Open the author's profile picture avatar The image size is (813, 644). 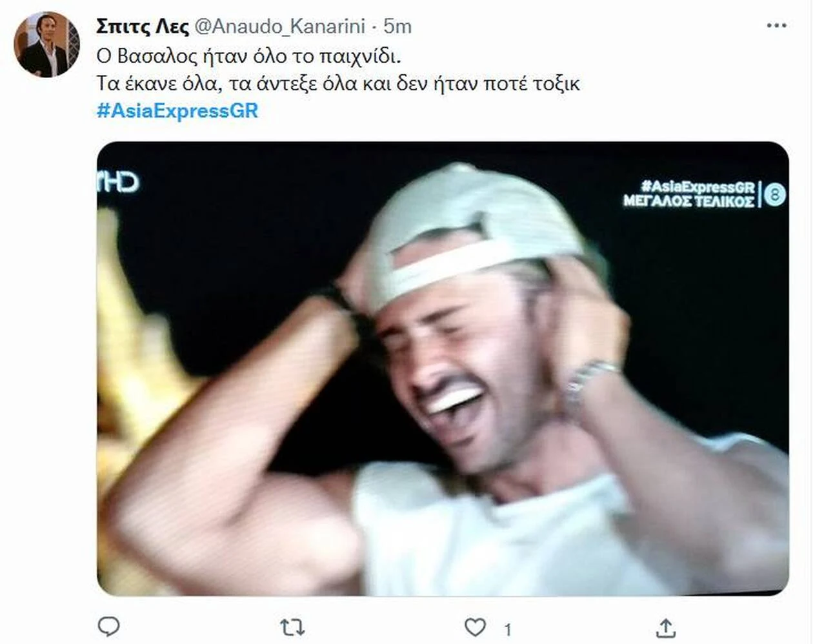point(46,44)
